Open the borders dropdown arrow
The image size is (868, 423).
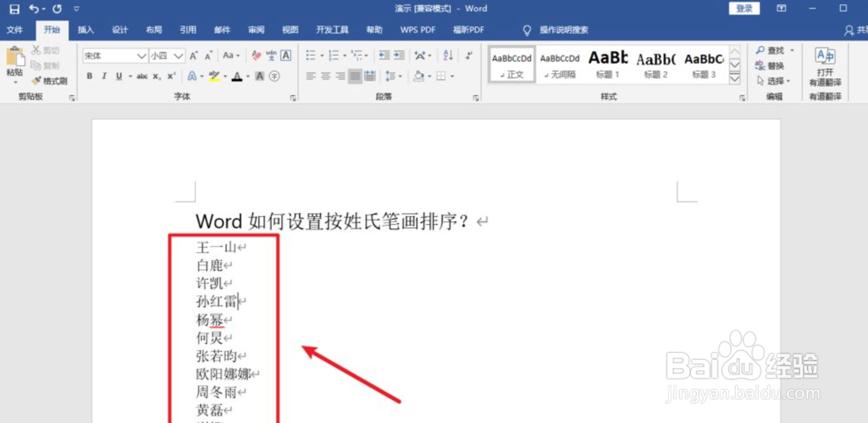tap(452, 76)
